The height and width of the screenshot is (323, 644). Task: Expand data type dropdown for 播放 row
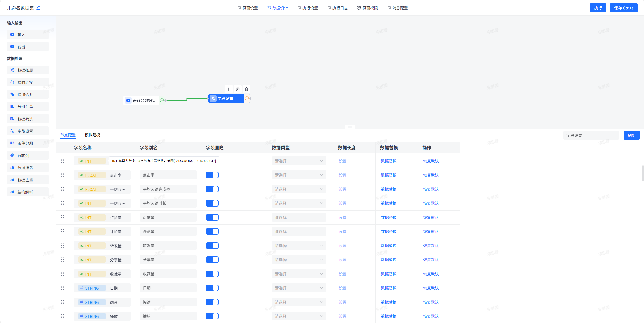tap(299, 316)
